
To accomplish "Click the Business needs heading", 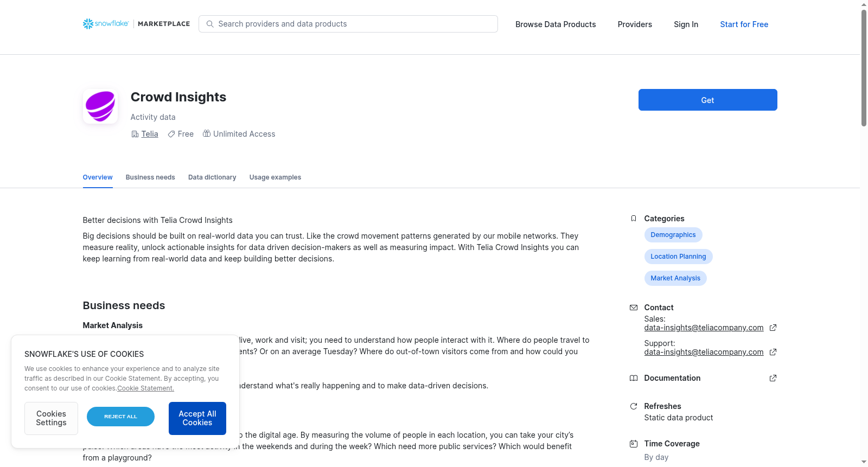I will pos(124,305).
